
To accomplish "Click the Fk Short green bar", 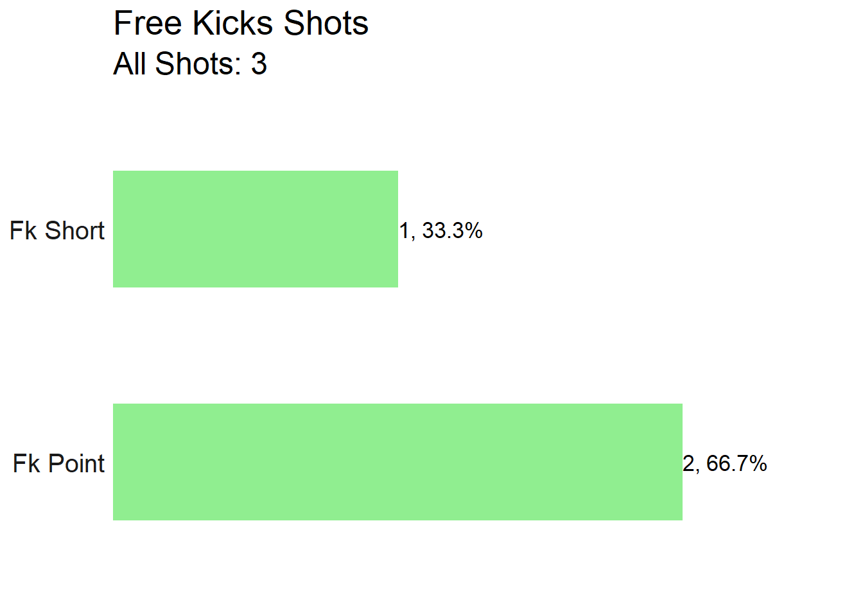I will coord(256,229).
